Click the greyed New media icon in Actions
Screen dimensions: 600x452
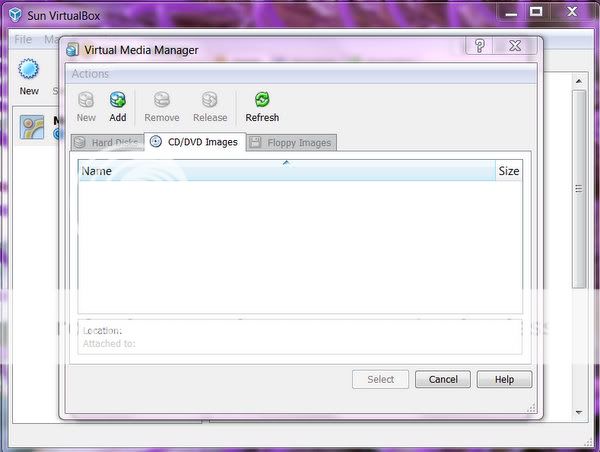pyautogui.click(x=86, y=100)
